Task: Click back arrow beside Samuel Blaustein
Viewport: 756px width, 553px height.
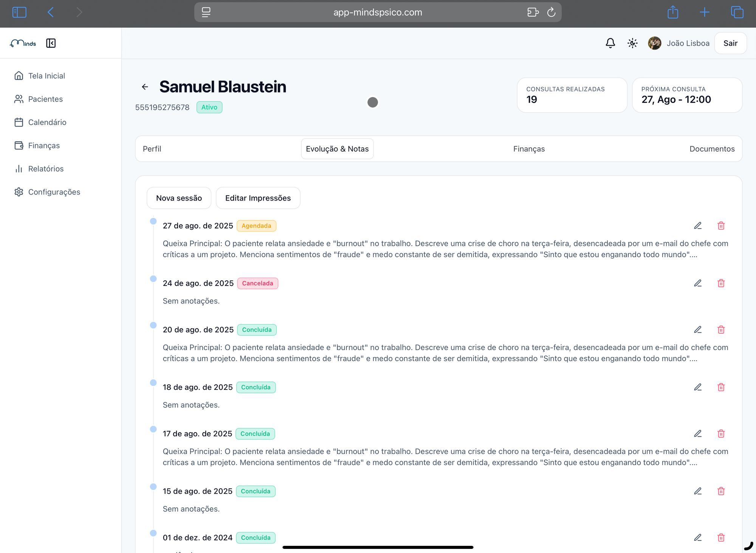Action: [145, 87]
